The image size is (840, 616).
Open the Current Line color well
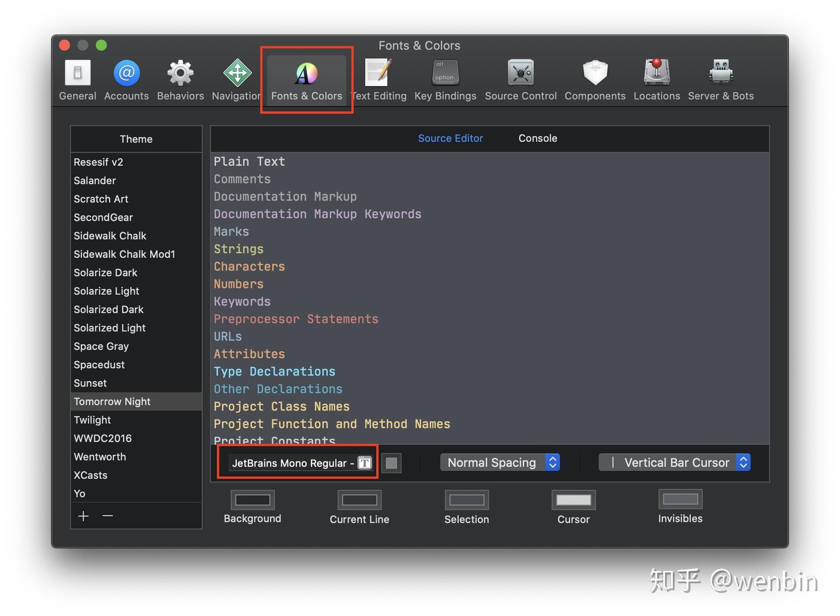tap(359, 500)
